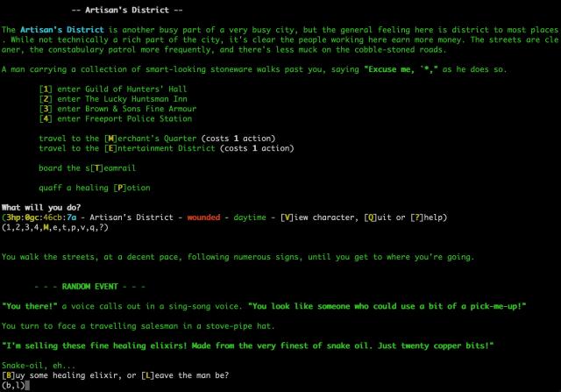Image resolution: width=561 pixels, height=392 pixels.
Task: Click the "What will you do?" prompt
Action: tap(46, 207)
